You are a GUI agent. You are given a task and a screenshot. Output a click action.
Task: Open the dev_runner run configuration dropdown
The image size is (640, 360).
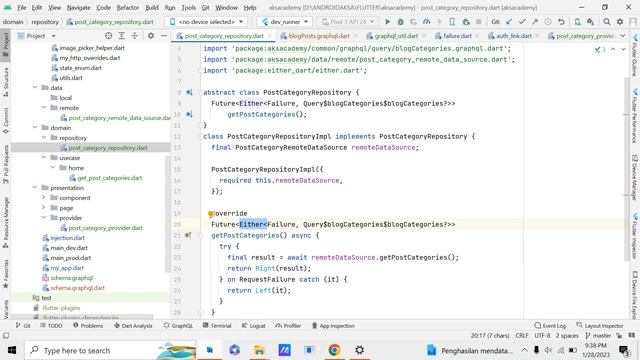click(285, 22)
